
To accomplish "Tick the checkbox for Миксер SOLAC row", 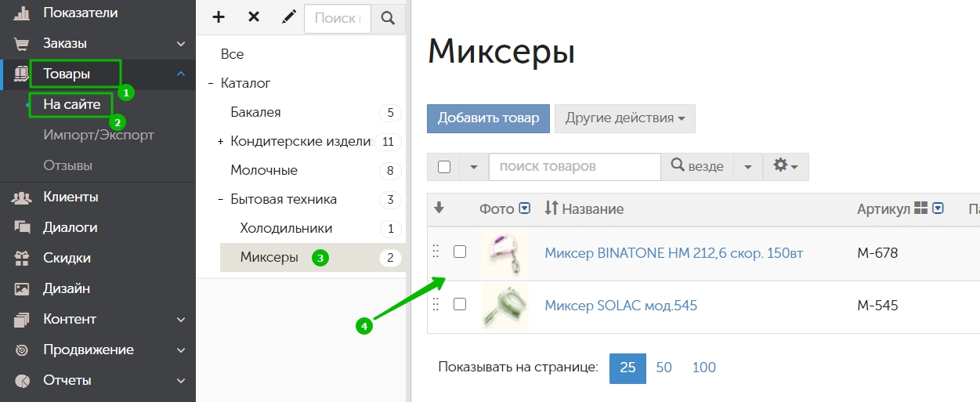I will pos(460,304).
